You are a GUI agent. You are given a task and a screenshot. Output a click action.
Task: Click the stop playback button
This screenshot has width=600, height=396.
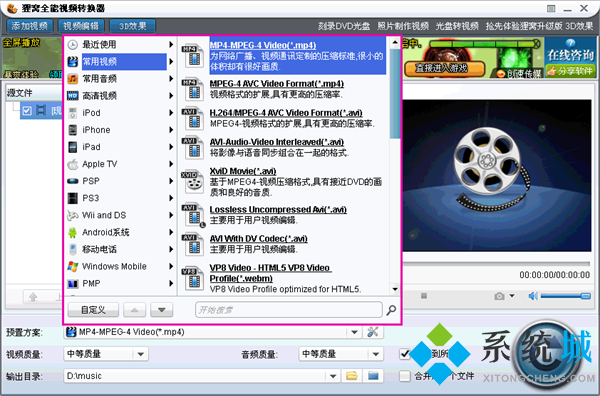click(x=424, y=296)
